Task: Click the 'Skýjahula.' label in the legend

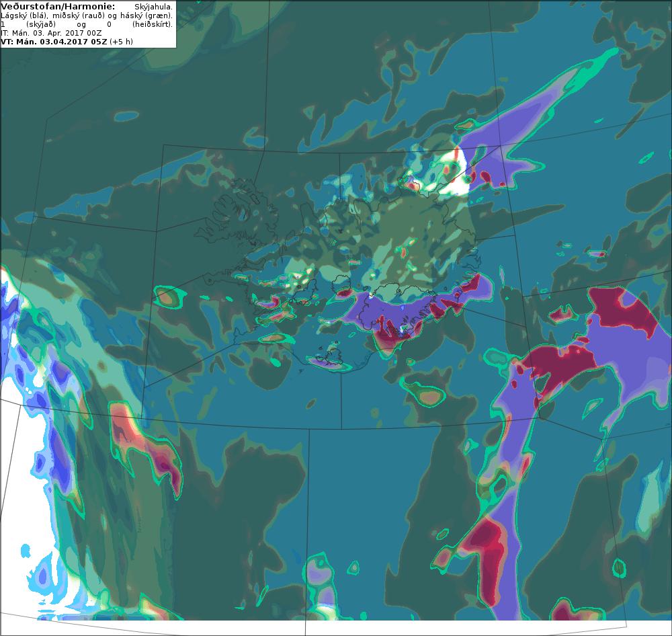Action: (153, 7)
